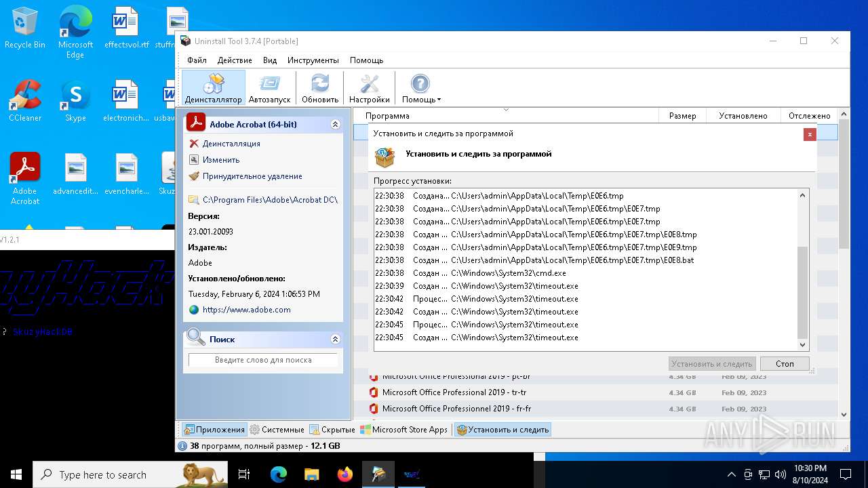Switch to Установить и следить tab

(x=502, y=430)
